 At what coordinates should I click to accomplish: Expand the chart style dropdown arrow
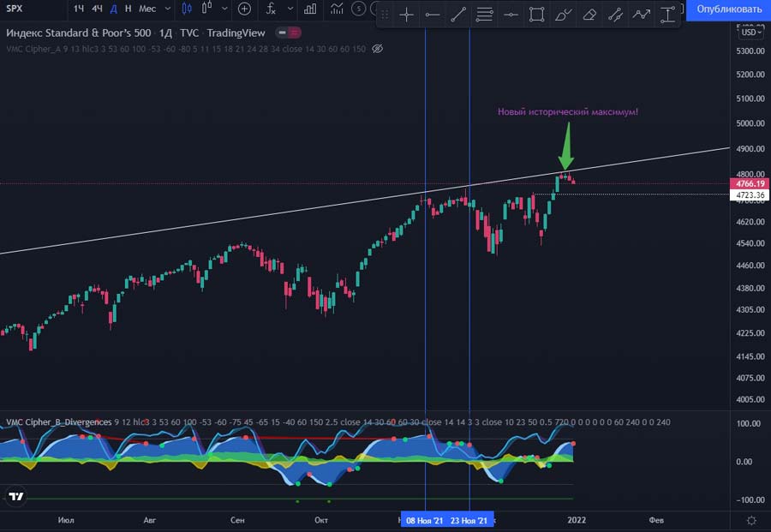pyautogui.click(x=223, y=9)
